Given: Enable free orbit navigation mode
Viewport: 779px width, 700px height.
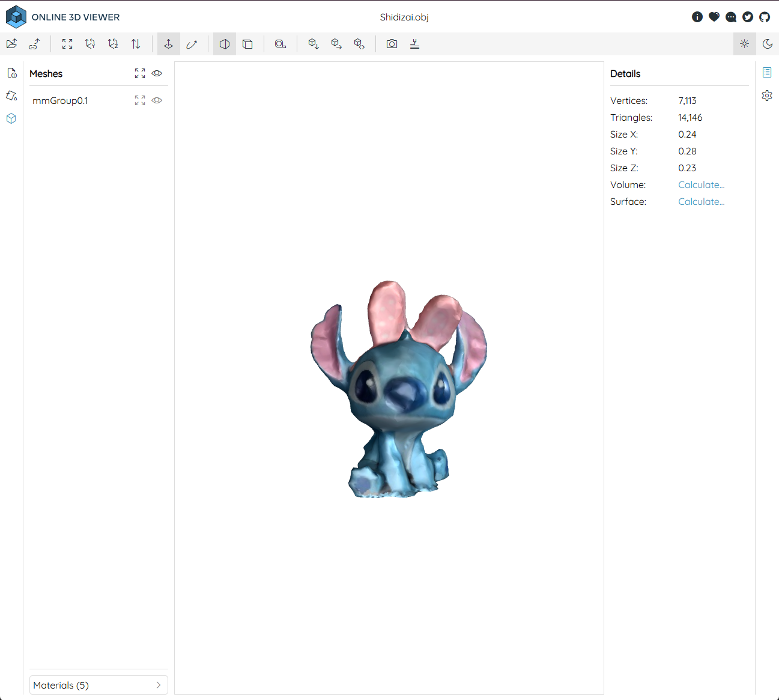Looking at the screenshot, I should (x=192, y=44).
